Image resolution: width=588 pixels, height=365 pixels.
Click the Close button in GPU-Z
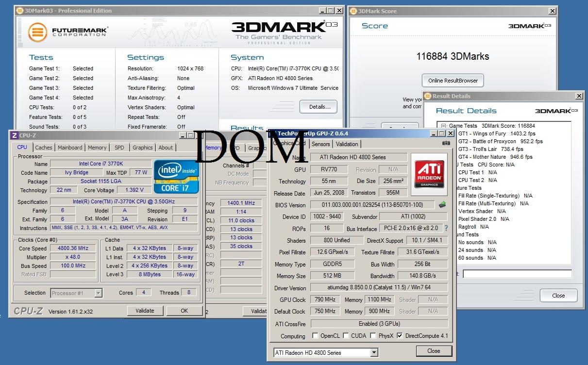tap(434, 350)
